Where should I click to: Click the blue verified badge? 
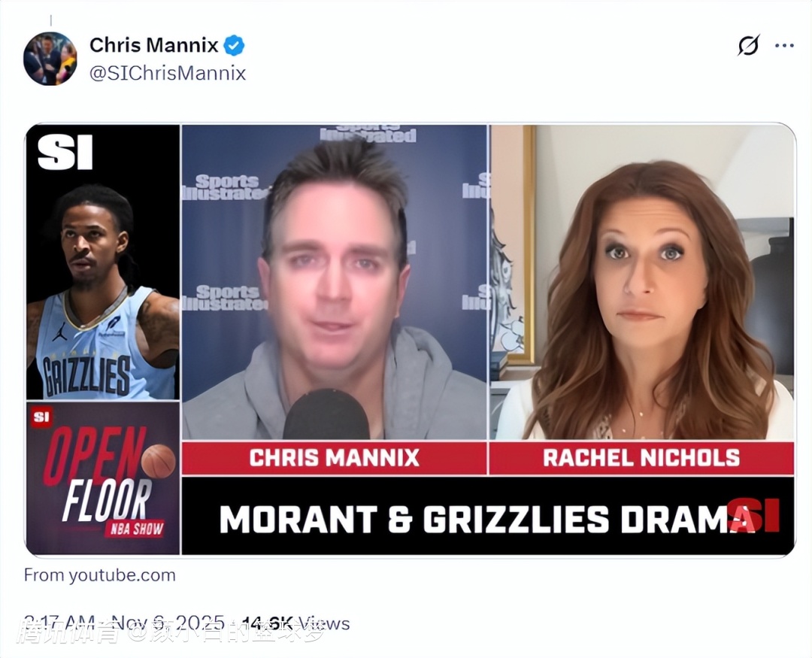click(x=234, y=46)
